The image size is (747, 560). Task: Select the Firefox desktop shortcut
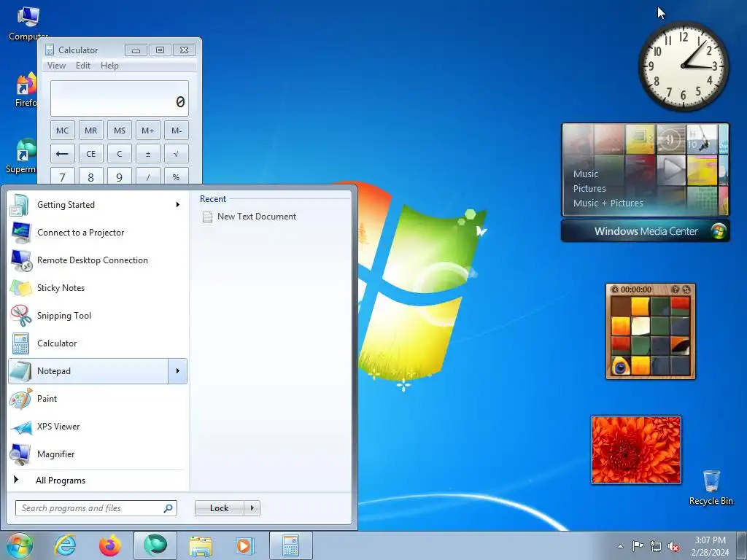point(26,90)
